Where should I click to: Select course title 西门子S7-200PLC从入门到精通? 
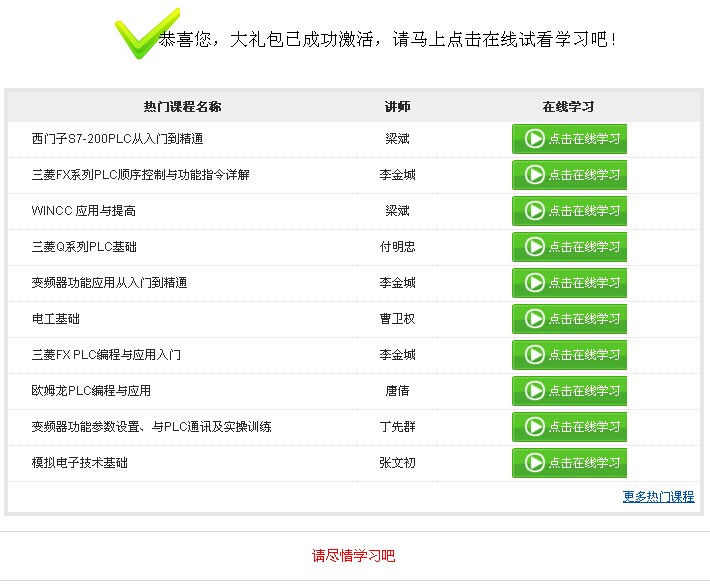[117, 139]
